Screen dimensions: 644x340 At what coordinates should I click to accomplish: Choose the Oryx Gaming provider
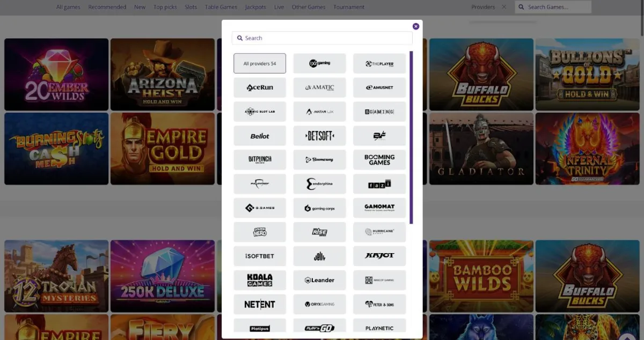coord(320,305)
